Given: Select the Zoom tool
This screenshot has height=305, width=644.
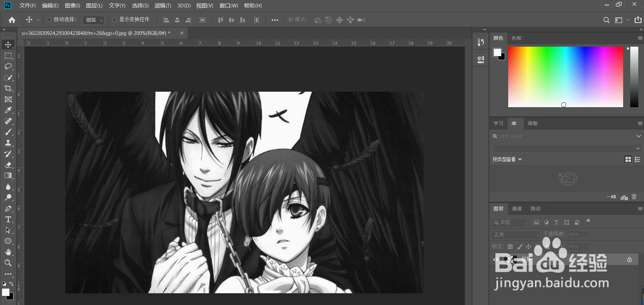Looking at the screenshot, I should coord(8,263).
